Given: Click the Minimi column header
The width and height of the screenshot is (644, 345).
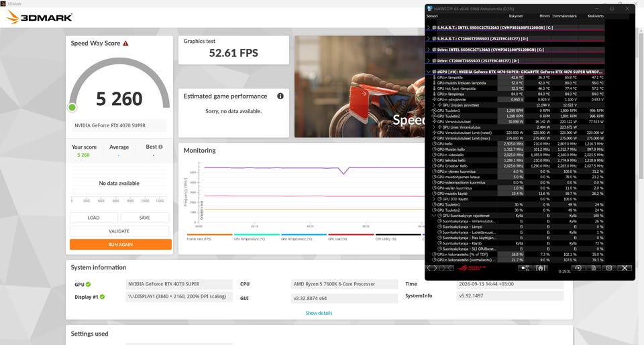Looking at the screenshot, I should coord(545,16).
